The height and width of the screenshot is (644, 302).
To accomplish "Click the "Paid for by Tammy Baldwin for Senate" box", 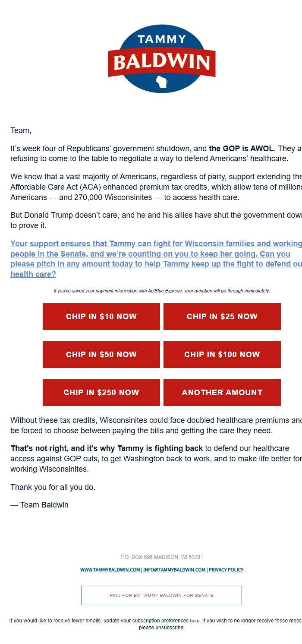I will pos(162,595).
